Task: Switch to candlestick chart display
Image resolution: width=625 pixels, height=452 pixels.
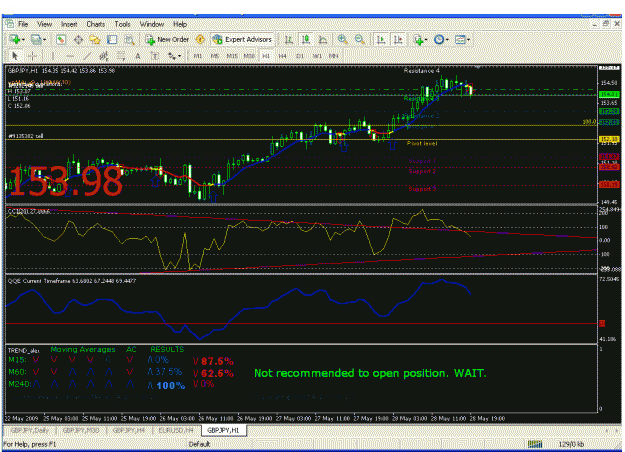Action: (306, 39)
